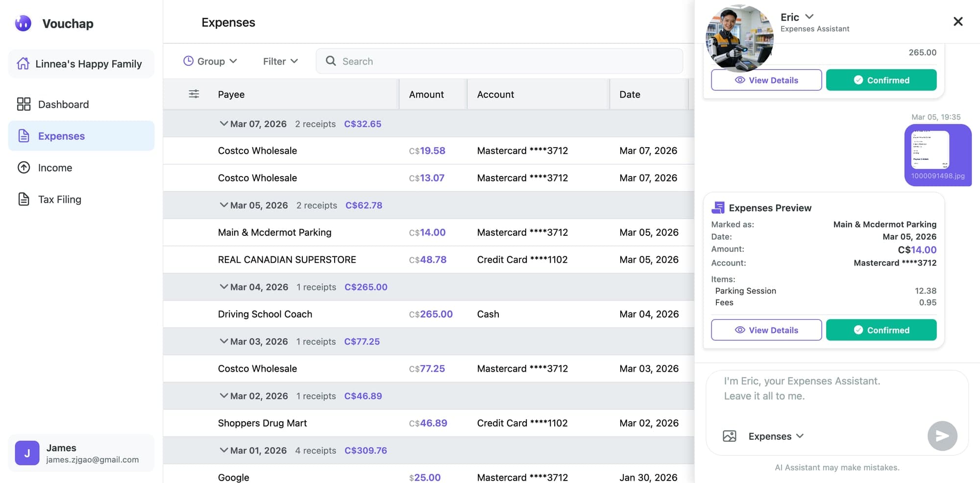Select the Income sidebar icon

pos(24,167)
